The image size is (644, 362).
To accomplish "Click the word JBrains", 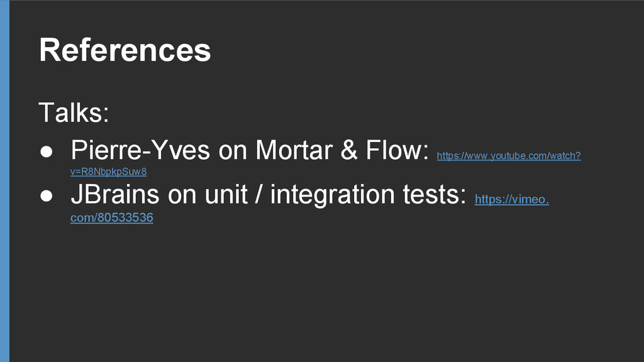I will pyautogui.click(x=114, y=195).
